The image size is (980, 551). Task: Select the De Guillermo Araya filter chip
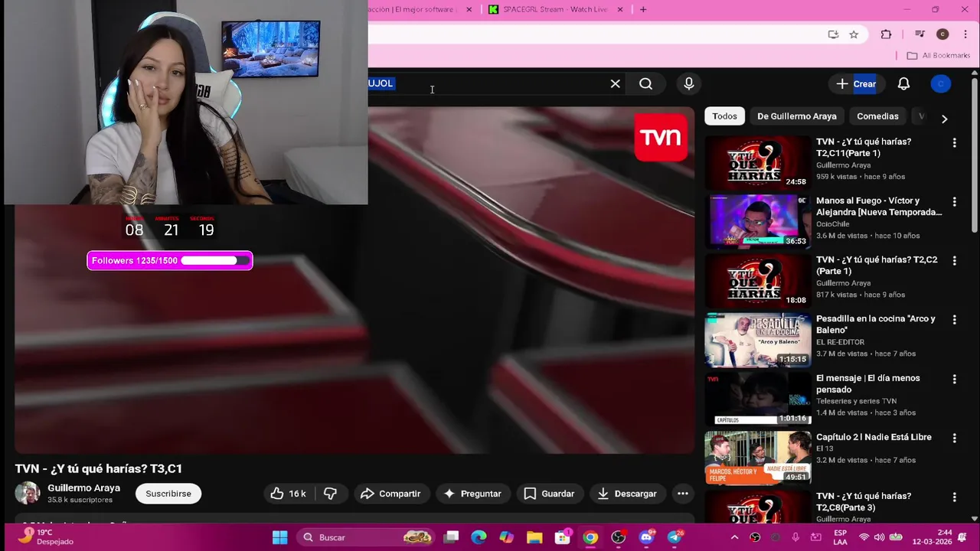(796, 116)
